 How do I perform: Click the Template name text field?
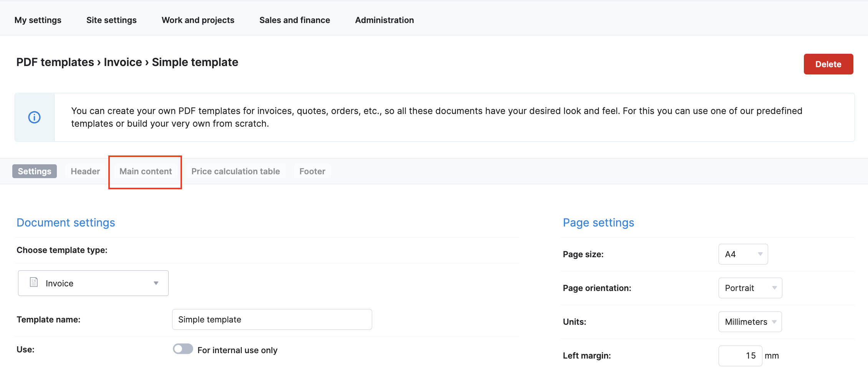point(272,319)
